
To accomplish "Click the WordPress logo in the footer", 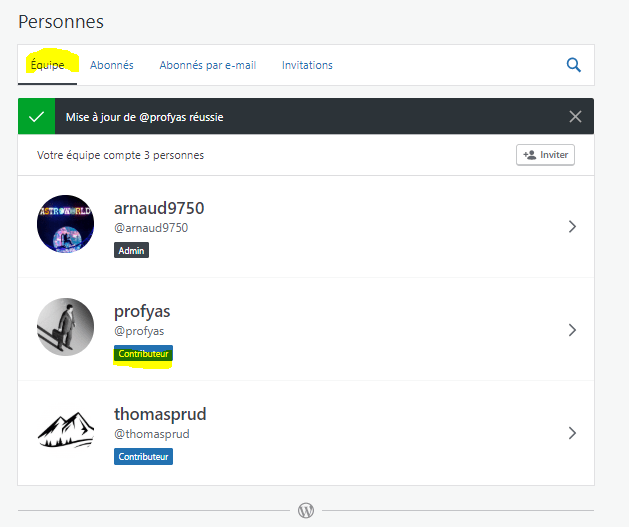I will [x=306, y=510].
